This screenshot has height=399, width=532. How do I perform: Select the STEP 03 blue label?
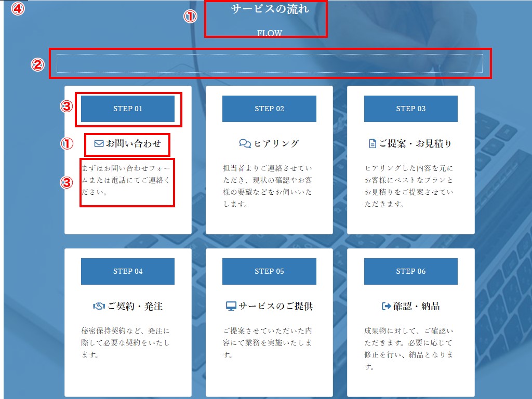pos(410,109)
